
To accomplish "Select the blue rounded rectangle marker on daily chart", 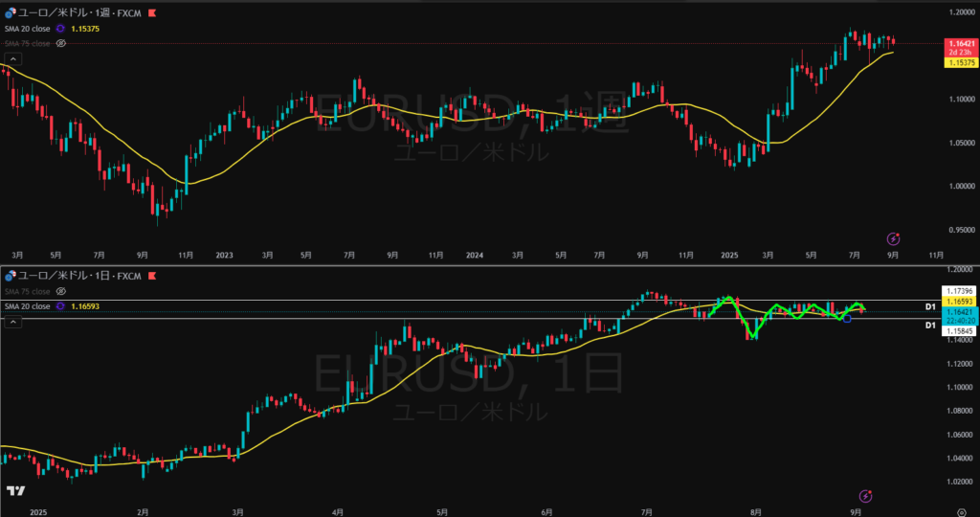I will point(847,319).
